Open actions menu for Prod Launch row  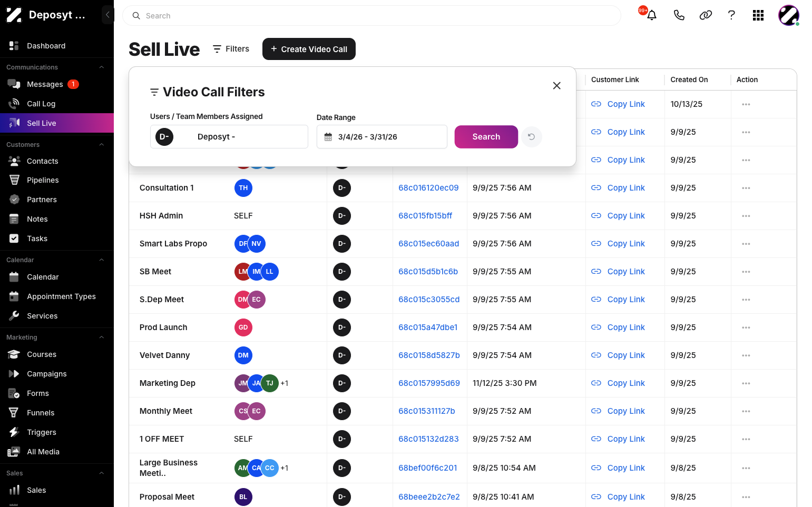[x=746, y=327]
